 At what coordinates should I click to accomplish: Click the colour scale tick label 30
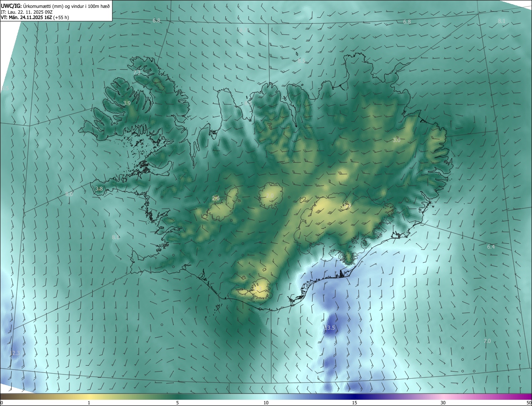[x=443, y=403]
